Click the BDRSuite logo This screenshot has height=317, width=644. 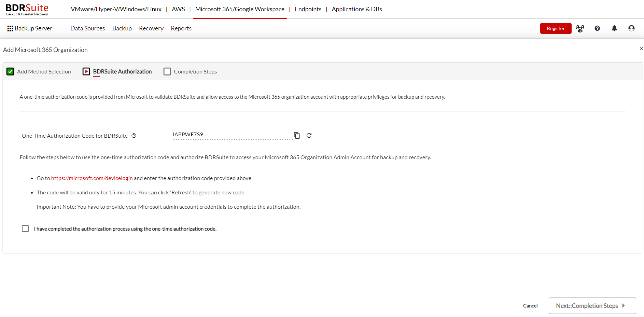tap(27, 9)
